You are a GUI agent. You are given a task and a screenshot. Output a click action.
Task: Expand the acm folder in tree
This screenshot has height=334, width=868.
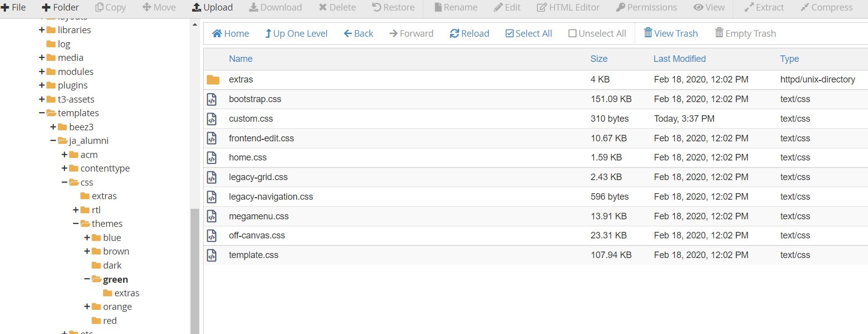click(64, 154)
